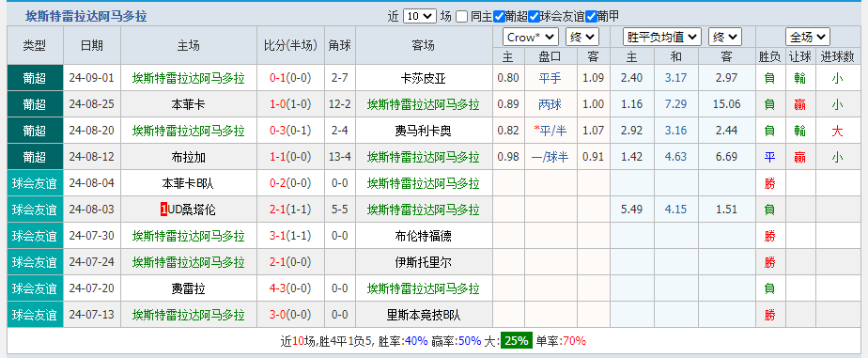Screen dimensions: 868x358
Task: Open the 费雷拉 team link
Action: 188,288
